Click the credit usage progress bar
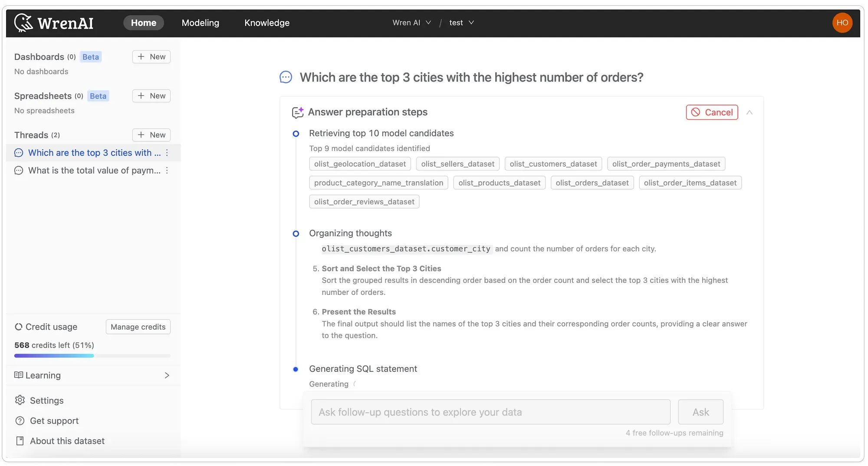Viewport: 868px width, 466px height. point(92,356)
